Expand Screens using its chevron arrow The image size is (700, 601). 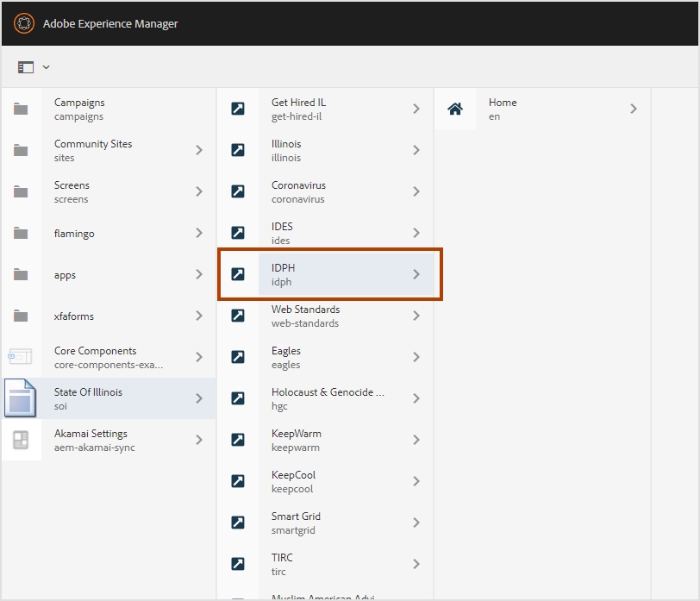click(x=199, y=191)
